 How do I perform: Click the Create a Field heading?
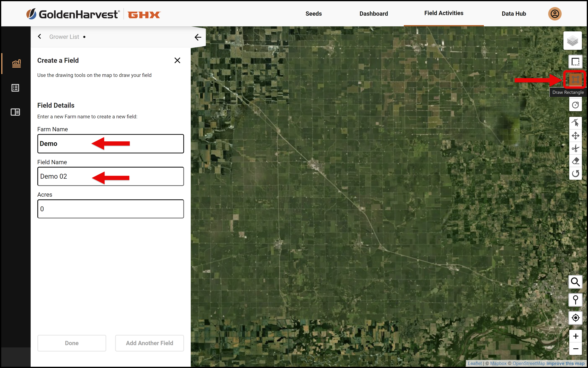point(58,60)
